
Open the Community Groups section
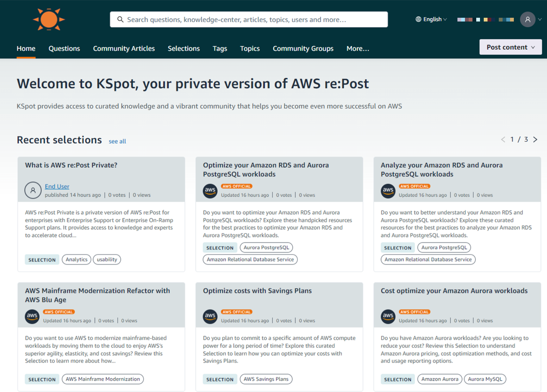pos(303,48)
